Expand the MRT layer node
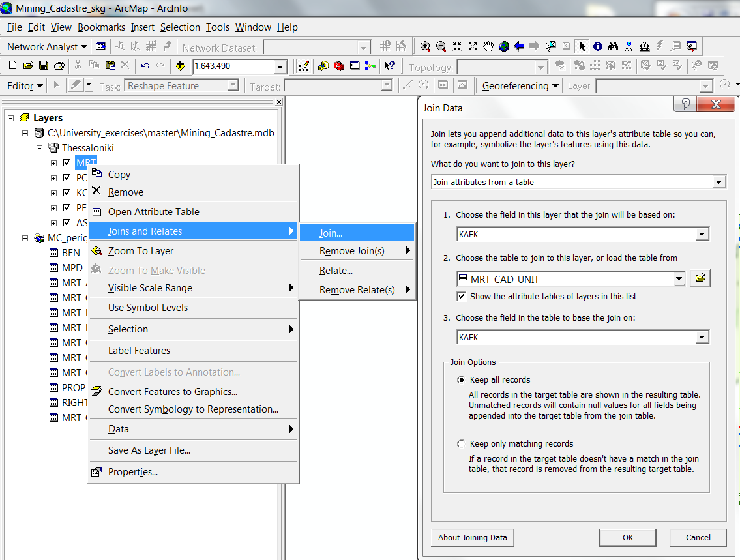This screenshot has width=740, height=560. tap(54, 163)
